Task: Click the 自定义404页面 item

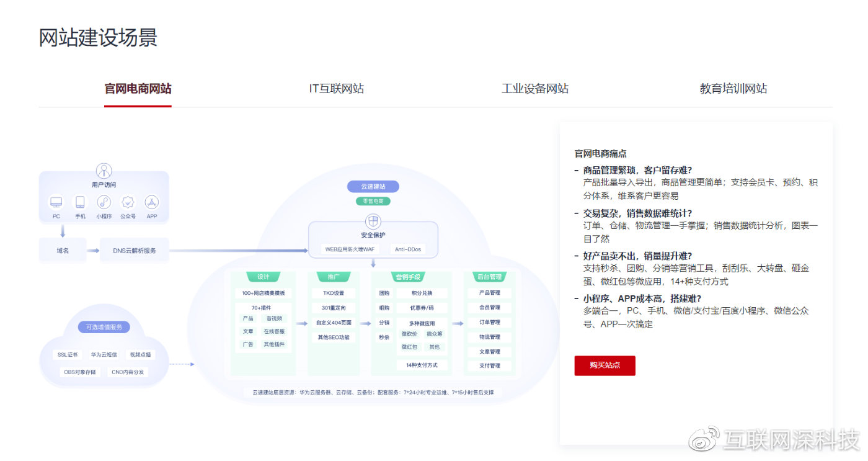Action: tap(334, 323)
